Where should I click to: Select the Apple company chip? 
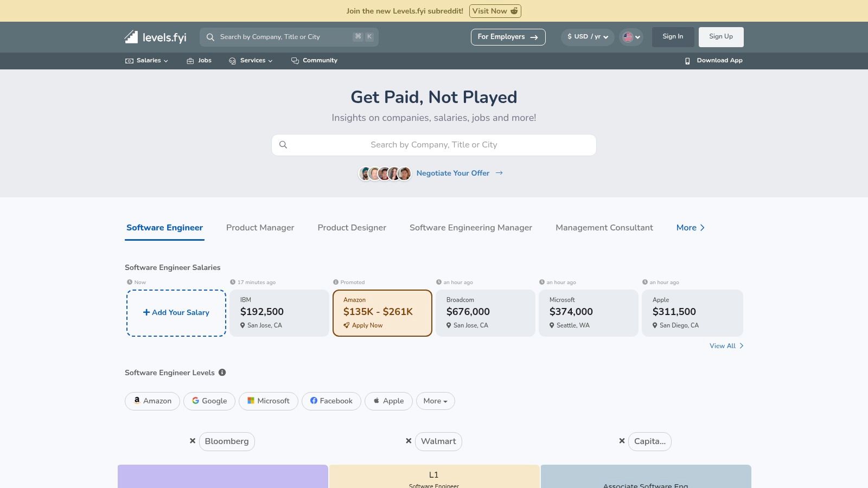coord(388,401)
